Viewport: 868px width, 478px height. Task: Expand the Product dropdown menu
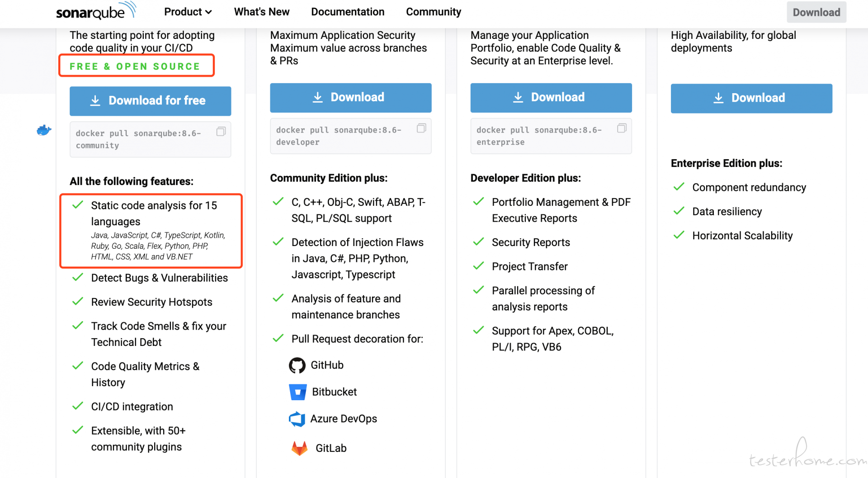click(x=188, y=12)
